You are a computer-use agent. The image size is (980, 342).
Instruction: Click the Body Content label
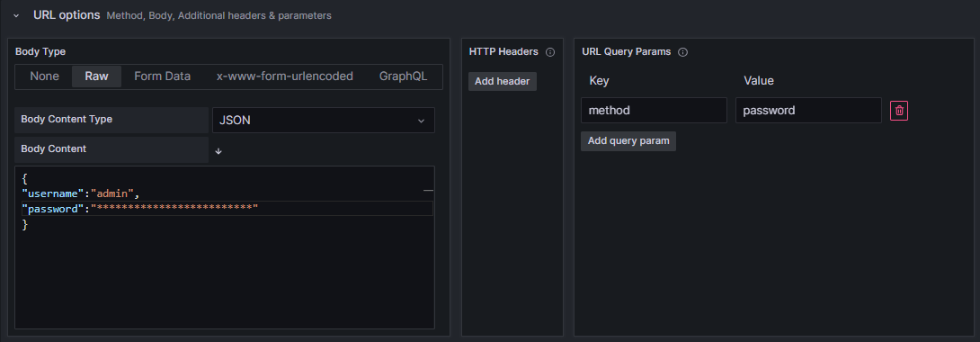[54, 148]
